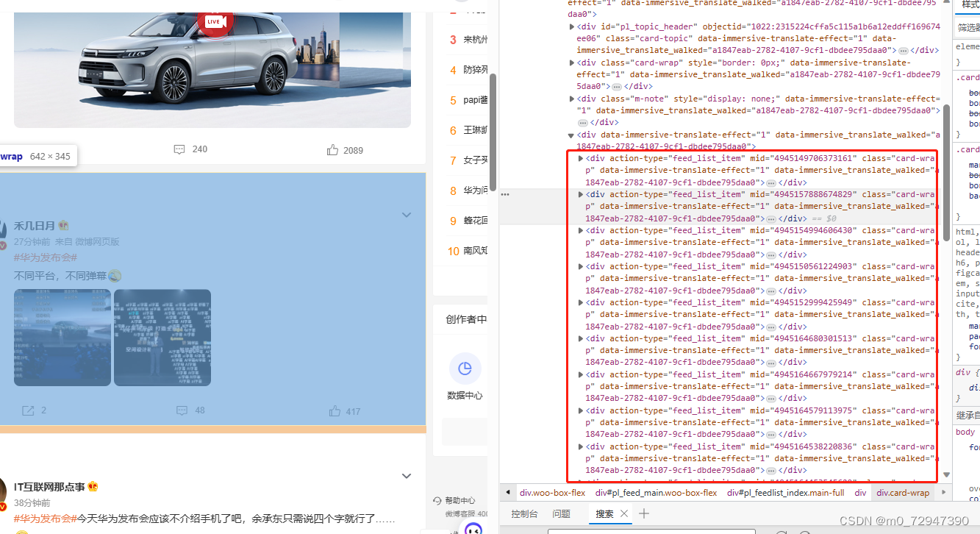Expand the div with mid 4945164538220836
This screenshot has width=980, height=534.
pyautogui.click(x=581, y=446)
